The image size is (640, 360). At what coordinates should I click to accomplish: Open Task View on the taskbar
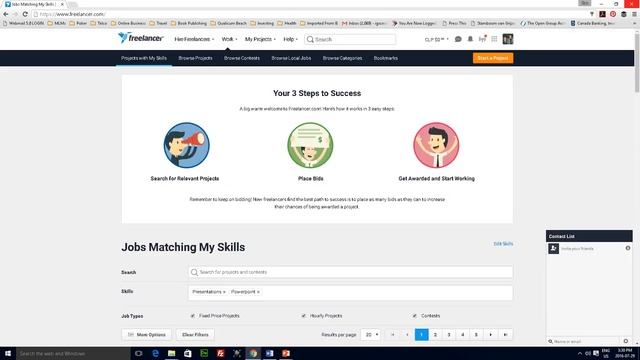138,353
